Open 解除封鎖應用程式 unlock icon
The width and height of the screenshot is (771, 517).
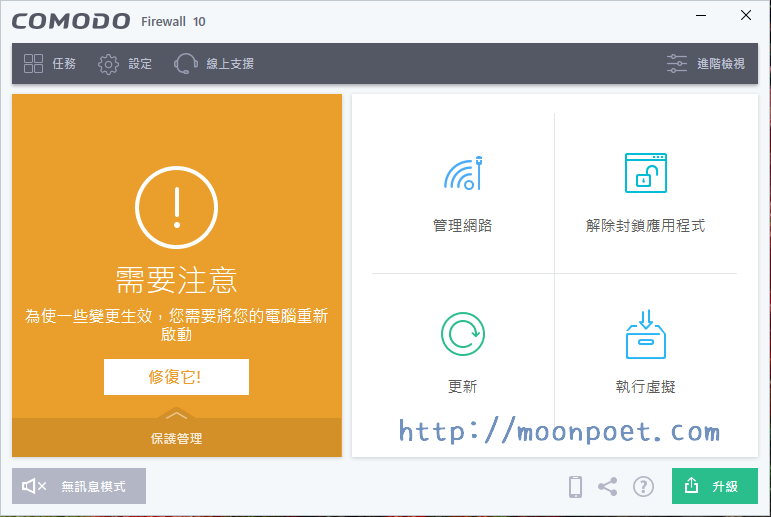coord(646,173)
